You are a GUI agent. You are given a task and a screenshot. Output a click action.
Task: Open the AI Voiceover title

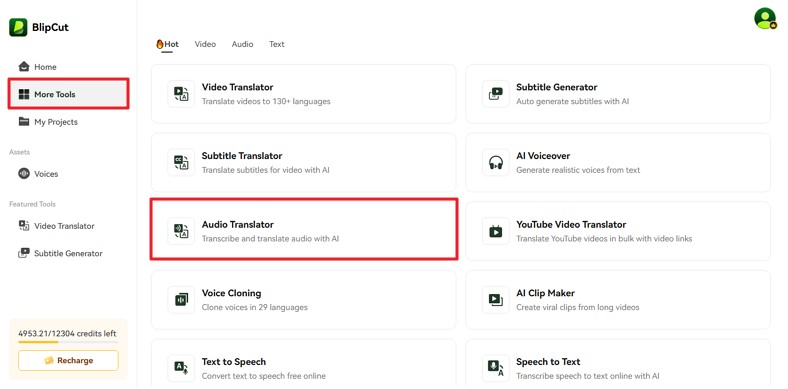[543, 156]
